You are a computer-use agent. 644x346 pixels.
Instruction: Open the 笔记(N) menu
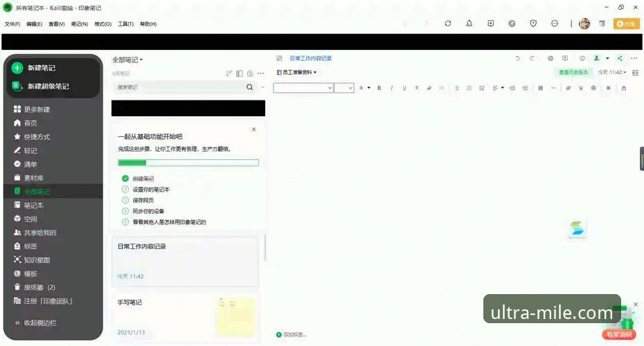80,24
